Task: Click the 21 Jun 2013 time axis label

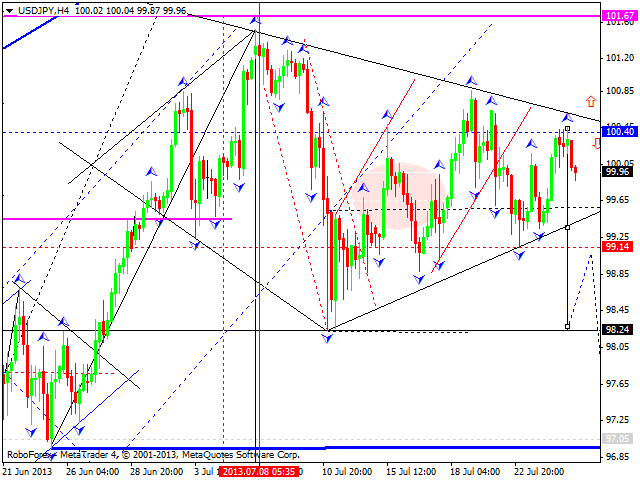Action: pos(26,471)
